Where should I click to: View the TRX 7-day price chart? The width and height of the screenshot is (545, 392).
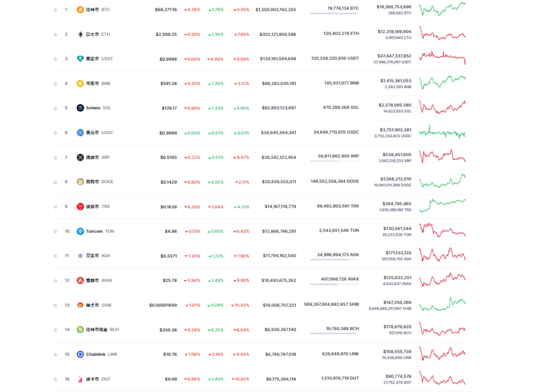click(x=442, y=205)
